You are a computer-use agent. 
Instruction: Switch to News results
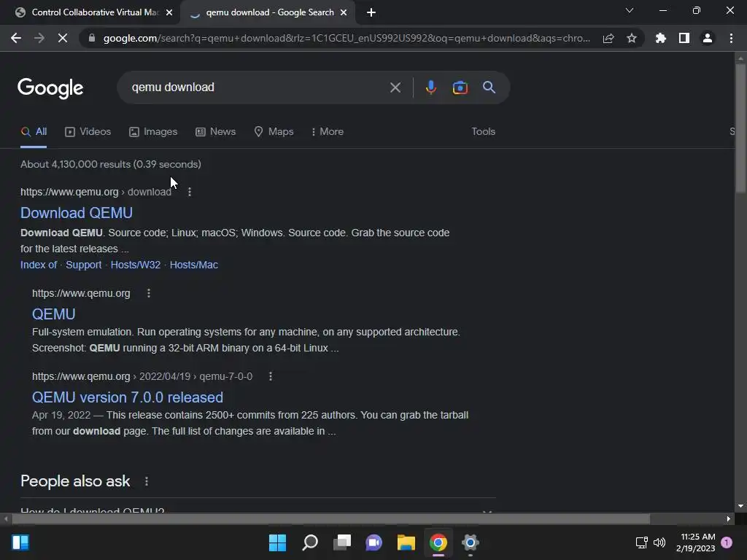tap(215, 132)
